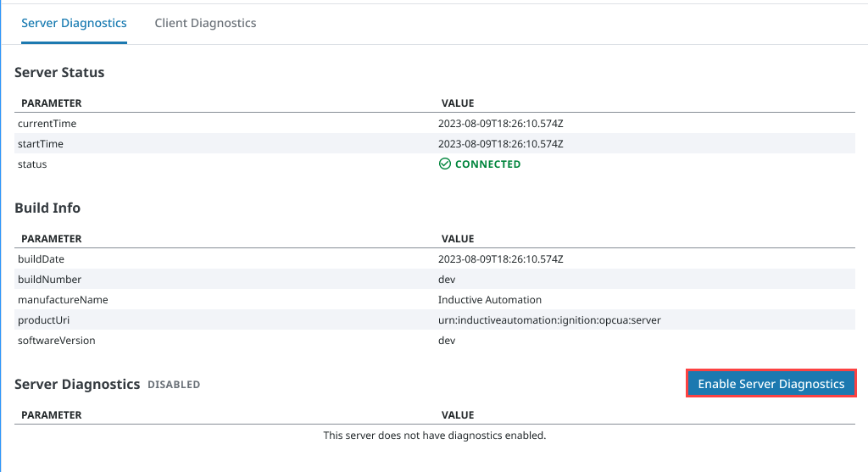Click the Build Info heading
The image size is (868, 472).
[47, 208]
